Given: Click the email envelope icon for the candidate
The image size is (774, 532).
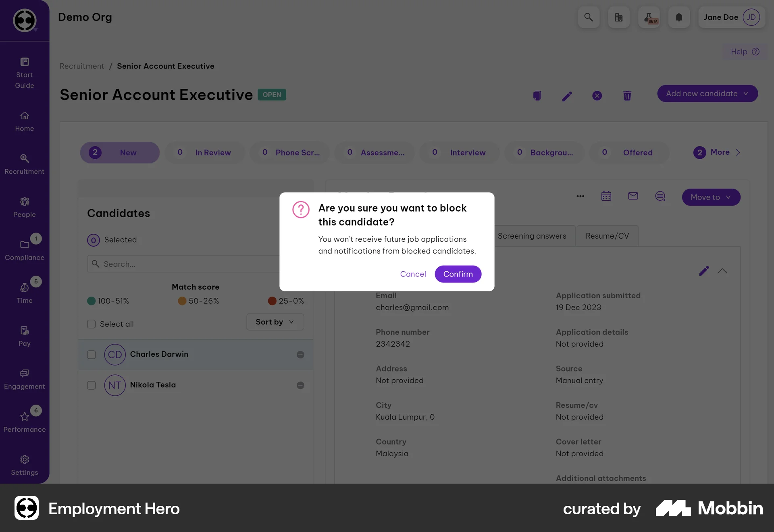Looking at the screenshot, I should [633, 196].
